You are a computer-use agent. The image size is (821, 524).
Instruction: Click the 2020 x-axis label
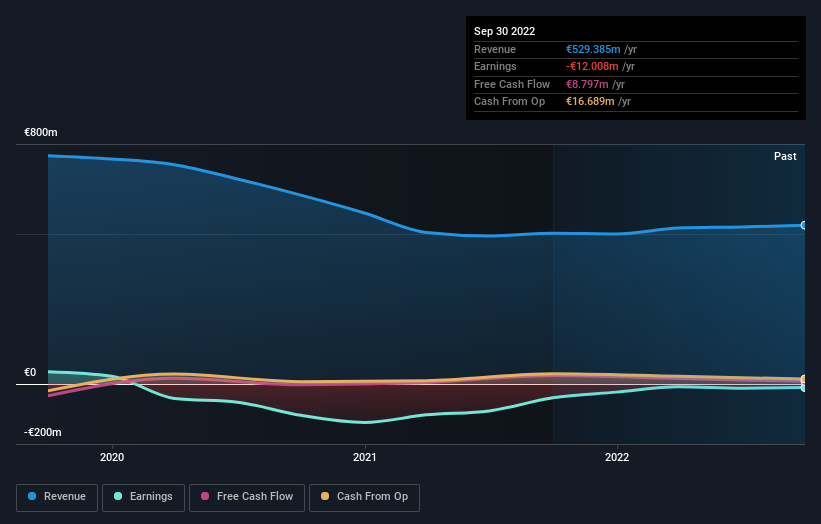pyautogui.click(x=112, y=457)
